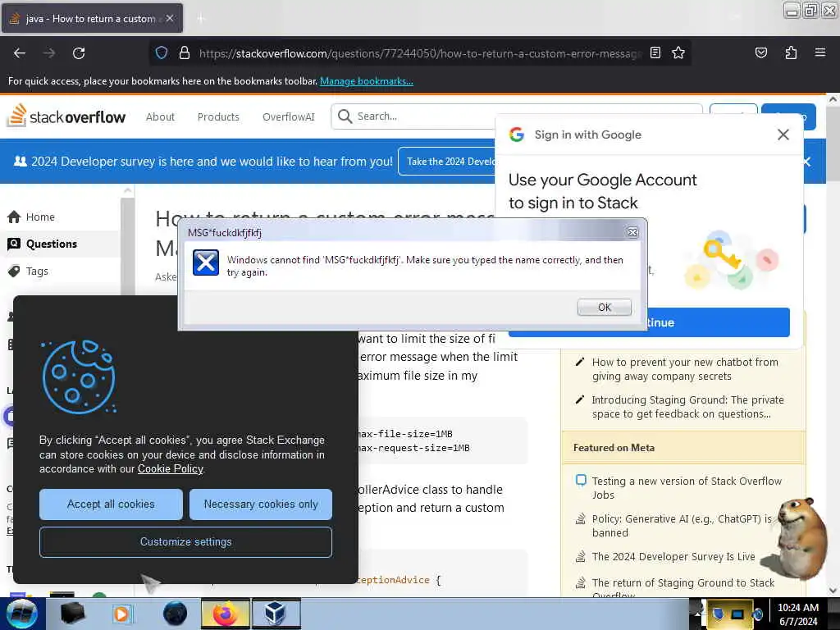Image resolution: width=840 pixels, height=630 pixels.
Task: Close the Stack Overflow browser tab
Action: point(169,18)
